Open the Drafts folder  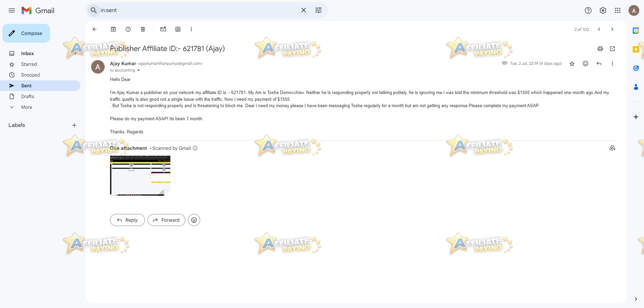pos(40,96)
